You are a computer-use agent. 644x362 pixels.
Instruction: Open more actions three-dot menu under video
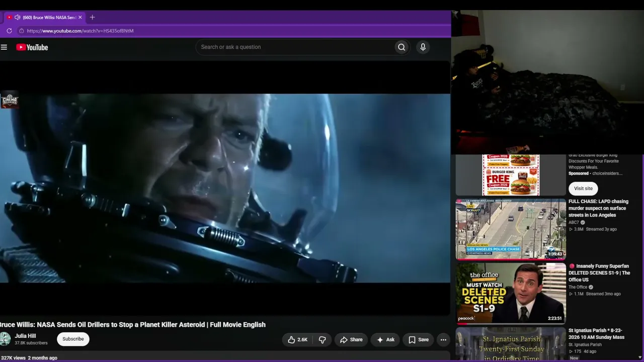pos(443,340)
